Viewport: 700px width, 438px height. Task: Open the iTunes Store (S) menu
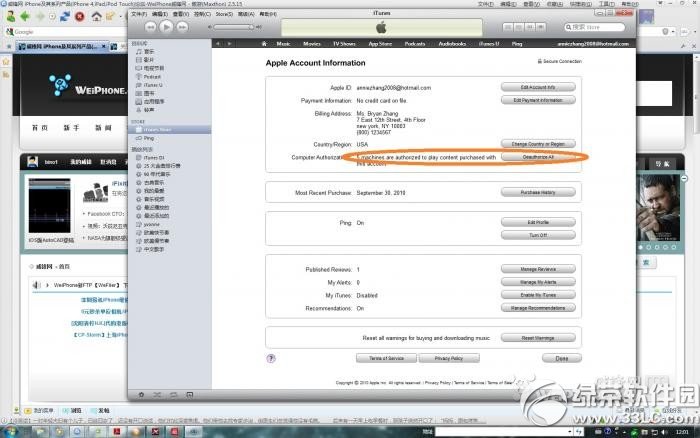point(224,14)
